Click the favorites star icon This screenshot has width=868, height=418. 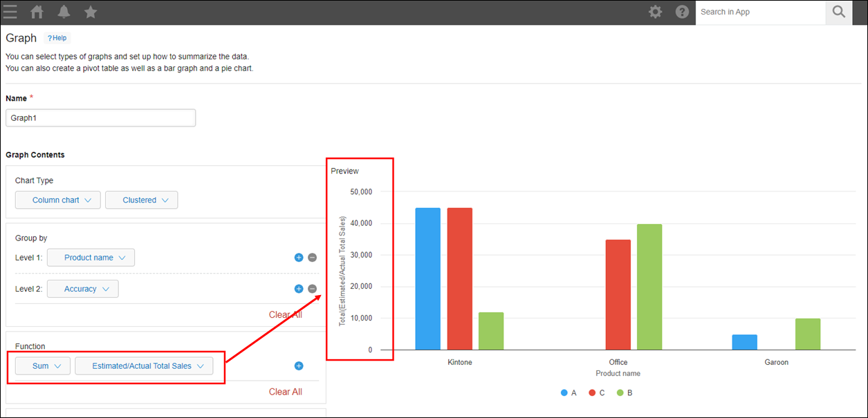90,12
